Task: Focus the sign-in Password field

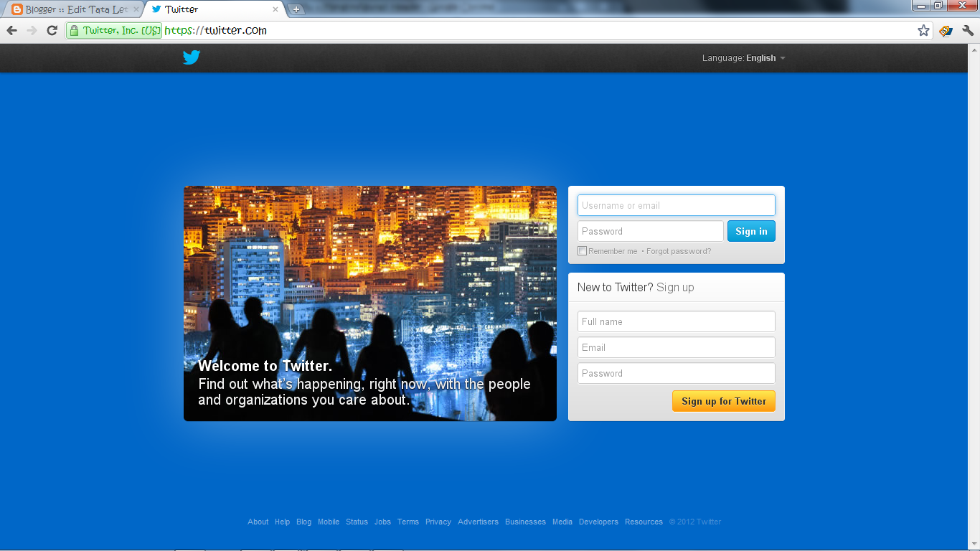Action: point(651,231)
